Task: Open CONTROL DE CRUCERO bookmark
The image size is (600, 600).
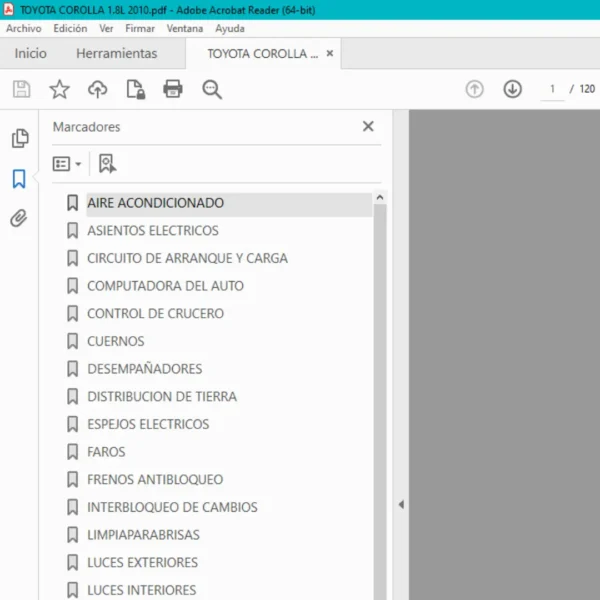Action: pos(155,314)
